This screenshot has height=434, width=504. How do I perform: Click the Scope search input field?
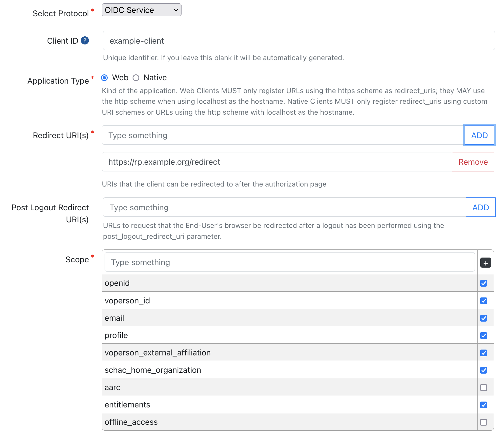(x=252, y=262)
